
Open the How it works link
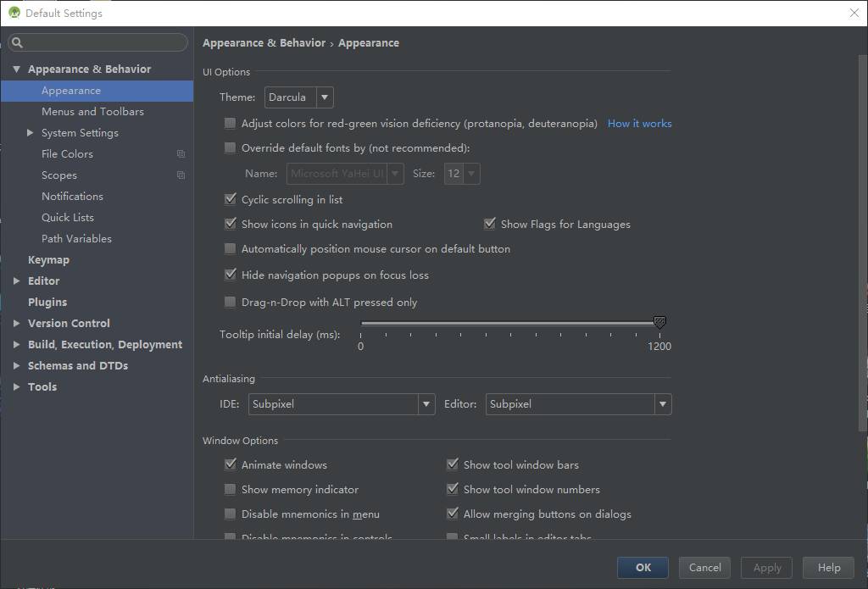pos(639,124)
